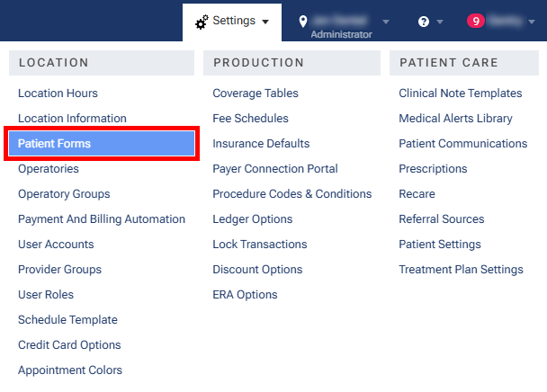Click the red notification badge showing 9
This screenshot has width=547, height=392.
pyautogui.click(x=475, y=21)
